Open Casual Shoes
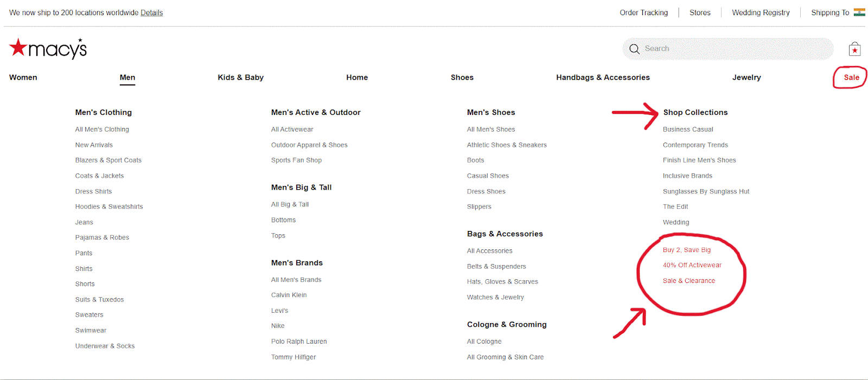Screen dimensions: 868x380 point(488,176)
